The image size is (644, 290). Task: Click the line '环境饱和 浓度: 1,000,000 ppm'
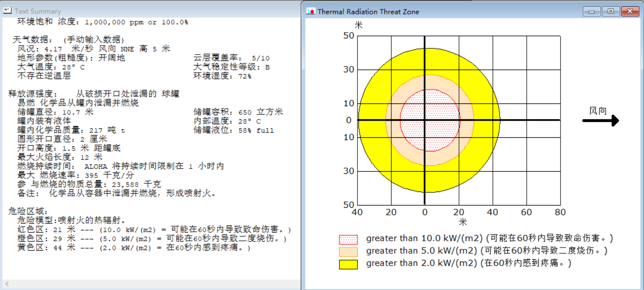pos(103,22)
